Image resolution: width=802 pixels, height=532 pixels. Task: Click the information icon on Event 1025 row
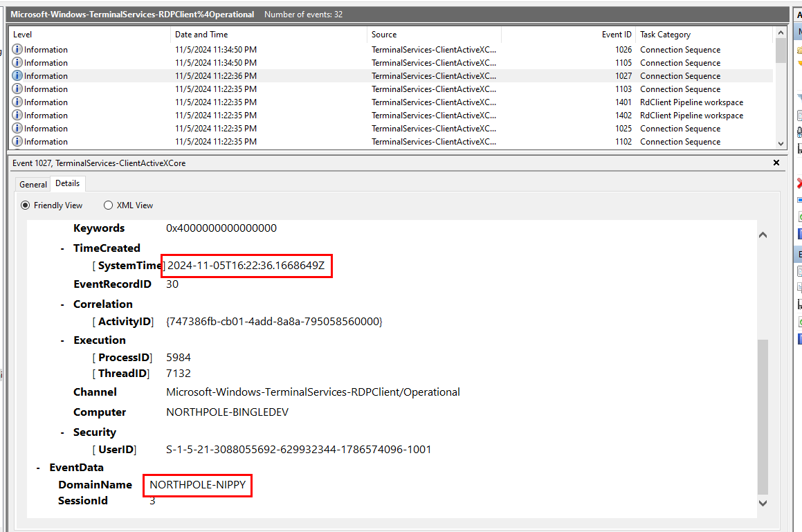[x=17, y=129]
